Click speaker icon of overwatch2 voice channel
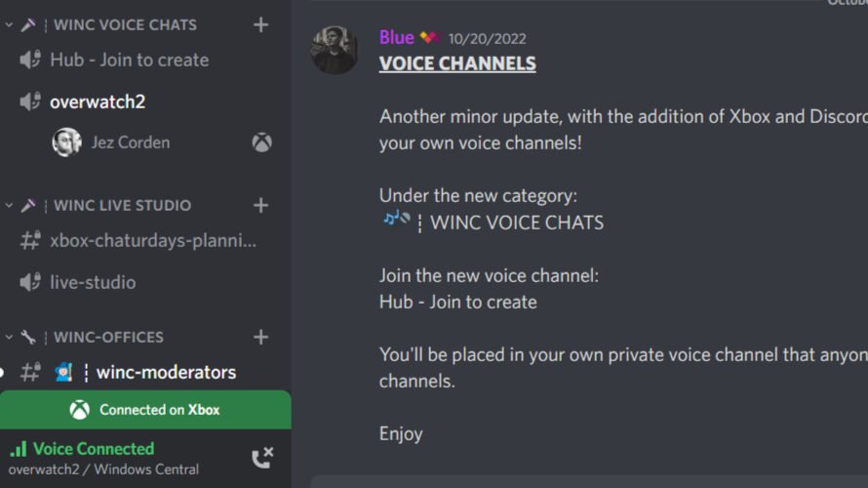Image resolution: width=868 pixels, height=488 pixels. (29, 102)
